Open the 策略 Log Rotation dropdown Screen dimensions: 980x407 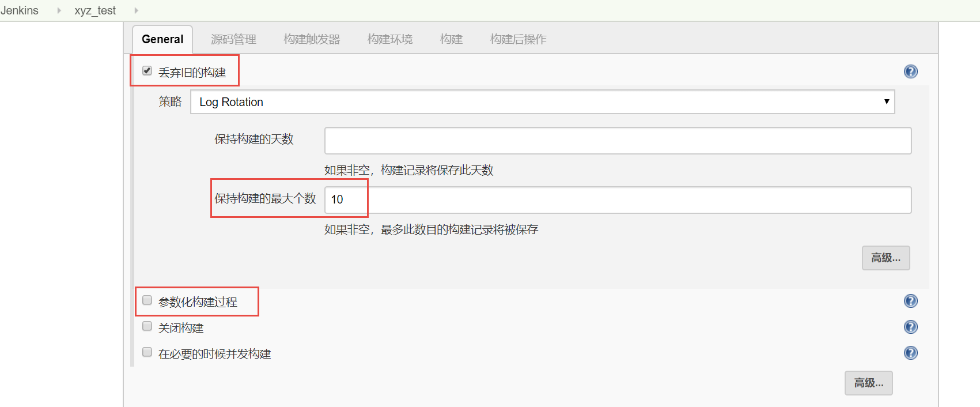[542, 102]
